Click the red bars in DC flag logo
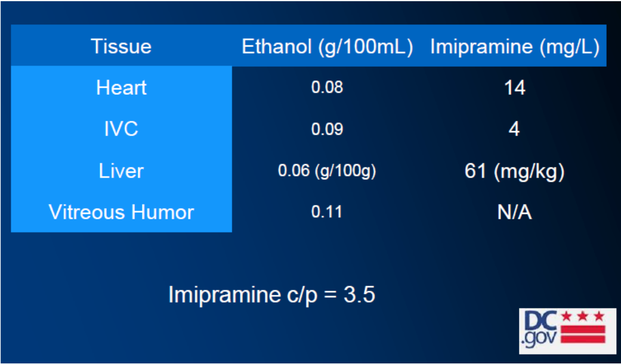 [x=583, y=334]
